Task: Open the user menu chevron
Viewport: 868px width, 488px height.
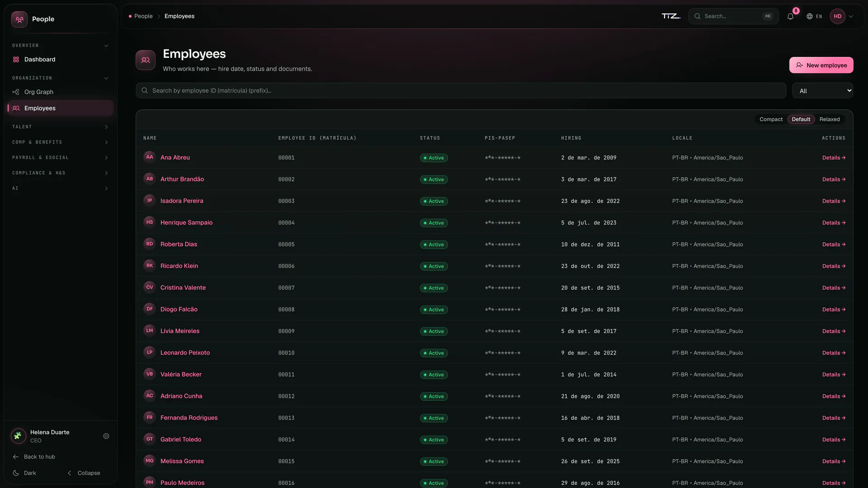Action: pyautogui.click(x=851, y=16)
